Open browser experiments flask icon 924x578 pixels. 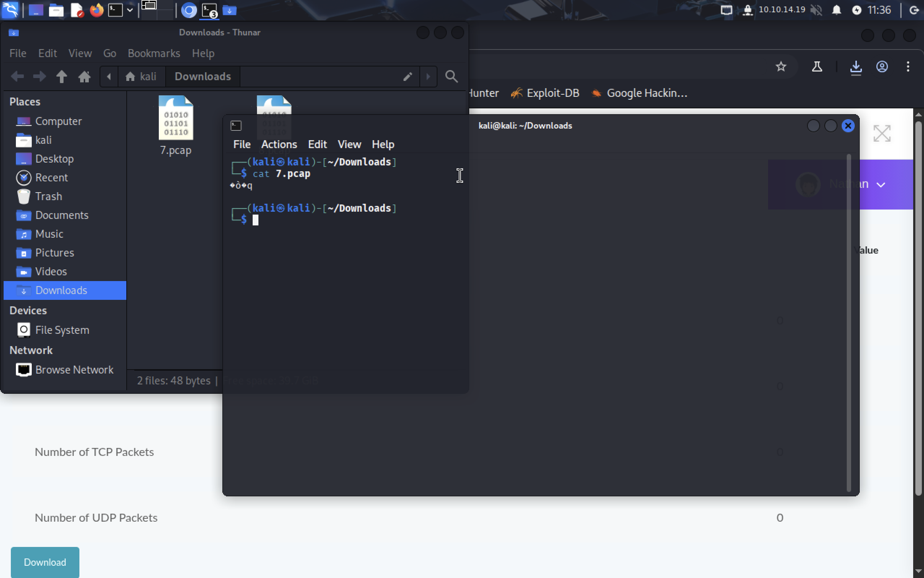[817, 67]
